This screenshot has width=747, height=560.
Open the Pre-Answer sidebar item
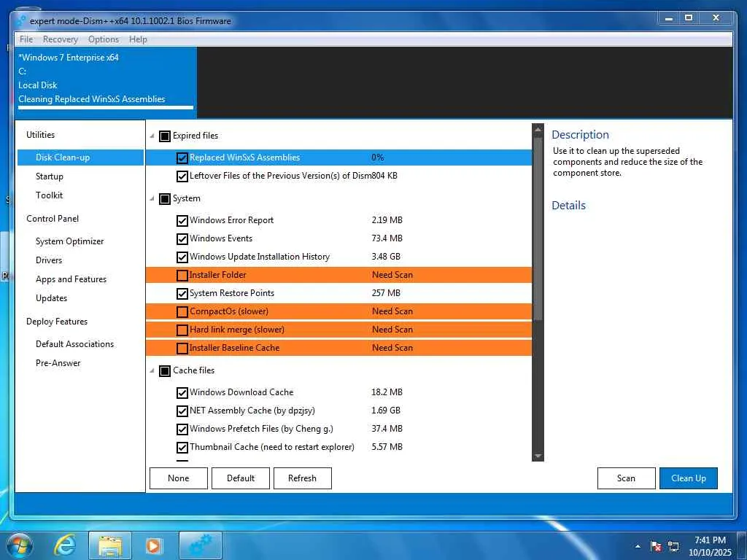(x=58, y=363)
